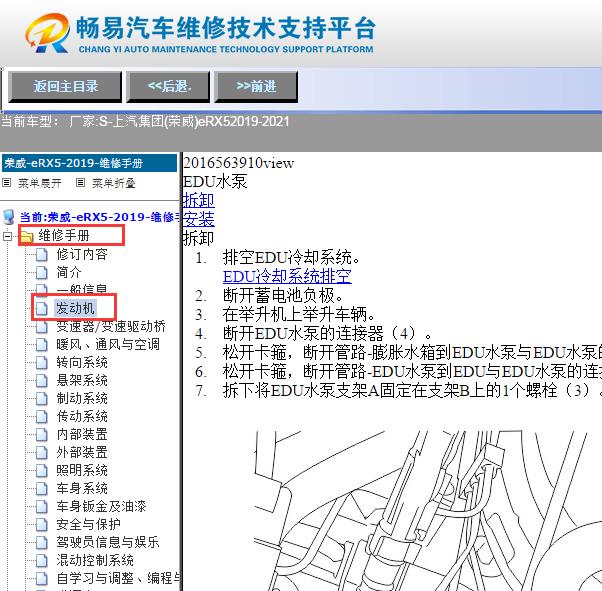Open the 制动系统 tree item
The image size is (602, 591).
pos(82,399)
